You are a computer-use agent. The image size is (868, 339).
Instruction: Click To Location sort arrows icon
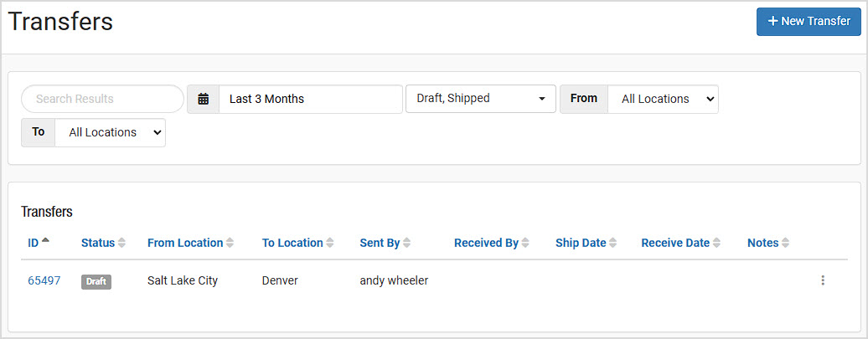point(330,243)
